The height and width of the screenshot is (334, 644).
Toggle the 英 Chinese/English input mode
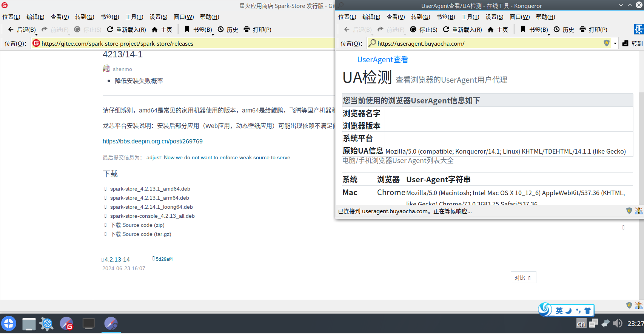coord(559,311)
